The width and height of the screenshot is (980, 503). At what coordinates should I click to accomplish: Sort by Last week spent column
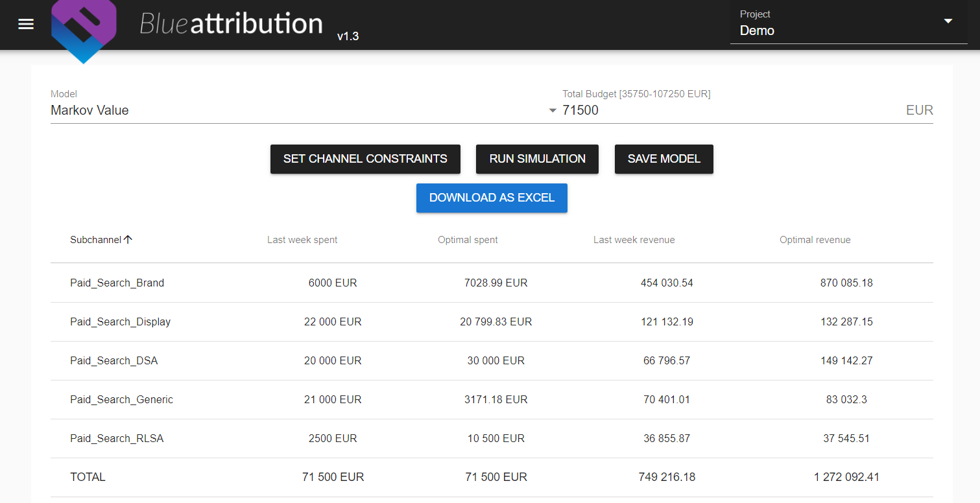pyautogui.click(x=302, y=240)
